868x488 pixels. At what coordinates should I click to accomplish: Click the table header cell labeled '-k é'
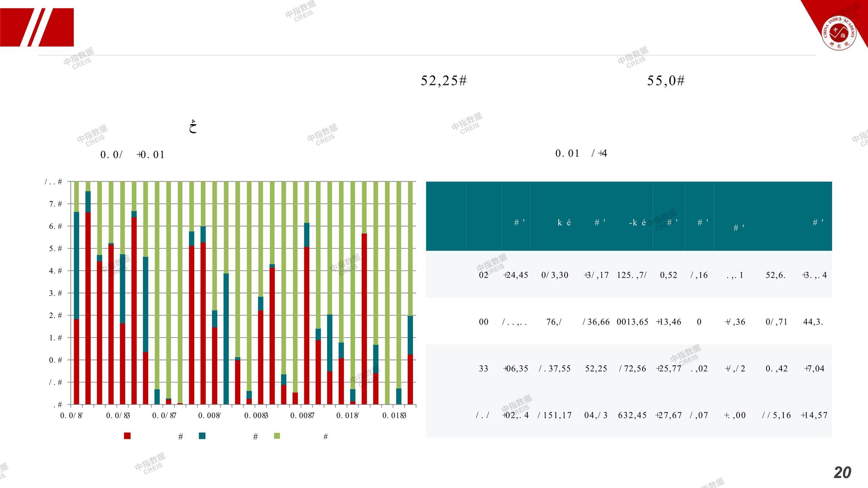point(637,223)
